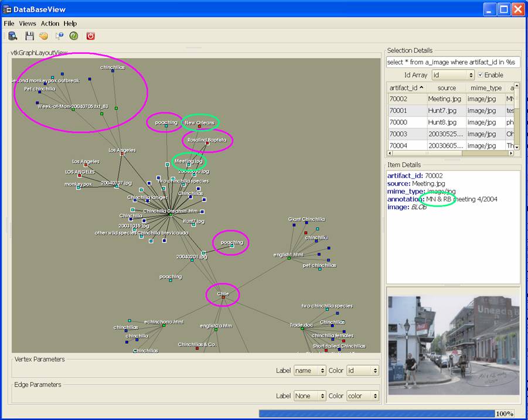Screen dimensions: 528x420
Task: Select the New Orleans graph node
Action: click(x=199, y=125)
